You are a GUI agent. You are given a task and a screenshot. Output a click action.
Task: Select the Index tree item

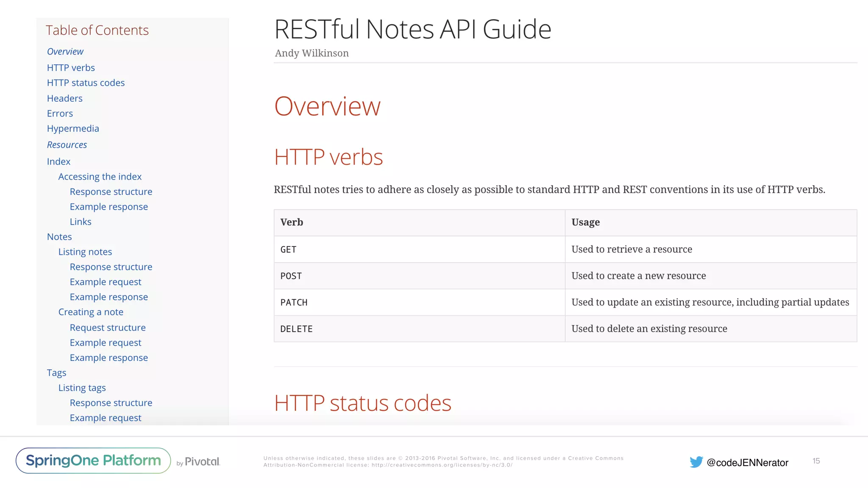click(58, 162)
